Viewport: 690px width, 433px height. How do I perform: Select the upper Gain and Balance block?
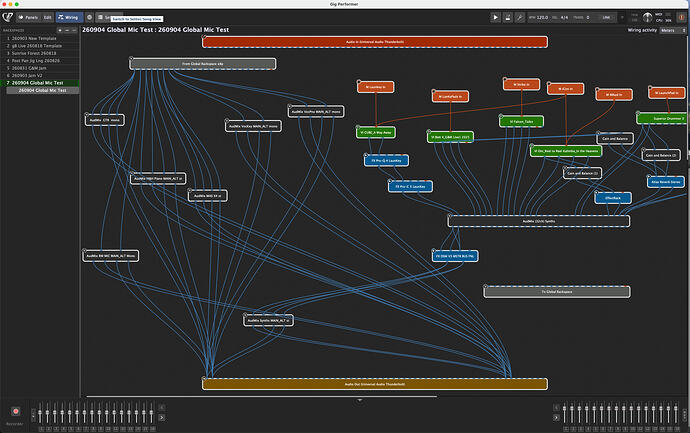coord(615,139)
